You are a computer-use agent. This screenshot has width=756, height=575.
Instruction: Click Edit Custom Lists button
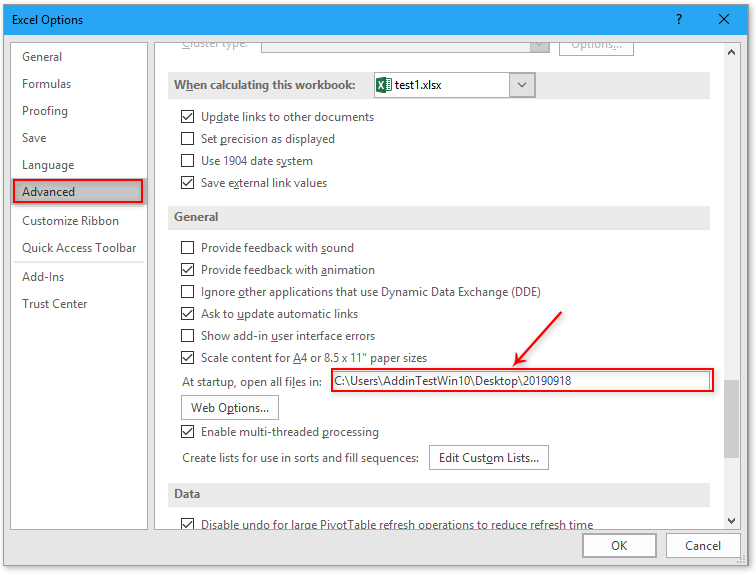click(x=489, y=457)
